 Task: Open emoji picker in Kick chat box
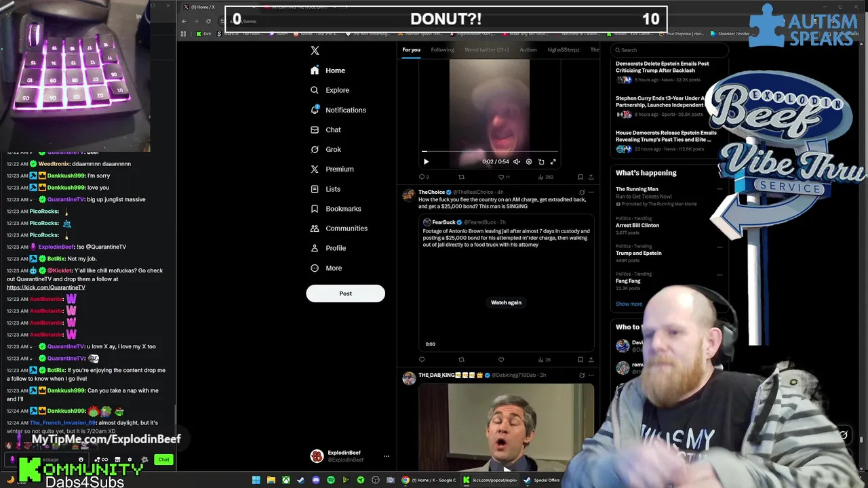point(81,460)
